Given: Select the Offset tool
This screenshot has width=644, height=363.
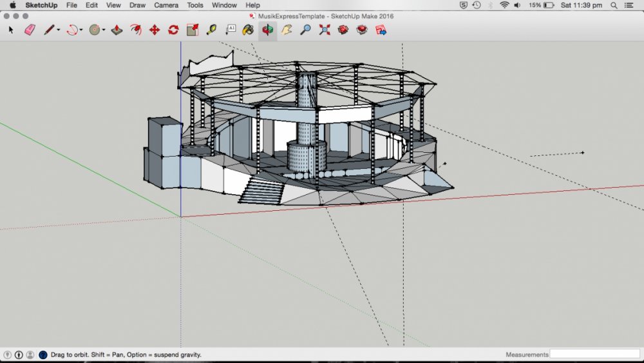Looking at the screenshot, I should [x=136, y=30].
